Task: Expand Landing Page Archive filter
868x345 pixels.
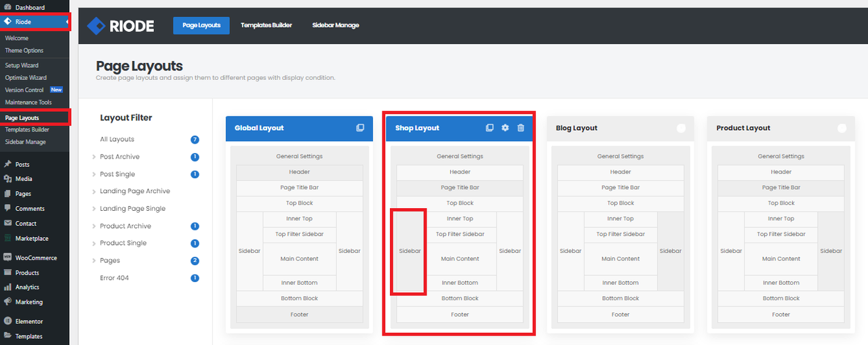Action: click(94, 191)
